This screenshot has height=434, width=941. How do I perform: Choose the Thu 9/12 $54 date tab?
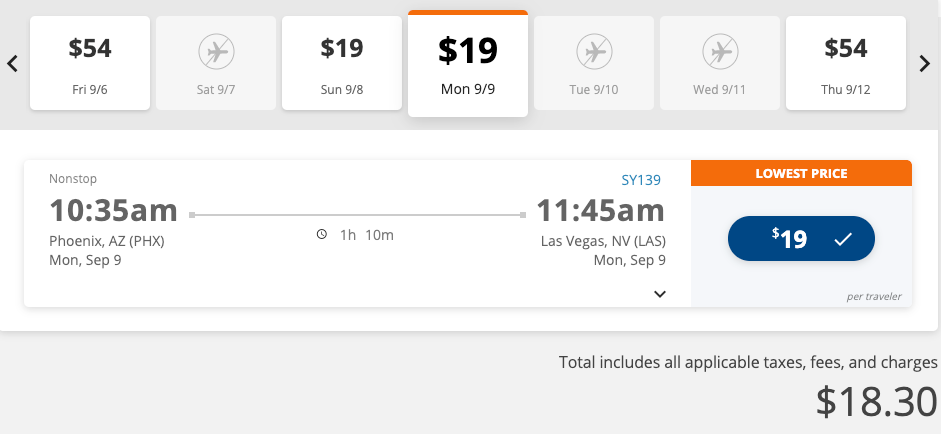click(x=846, y=63)
